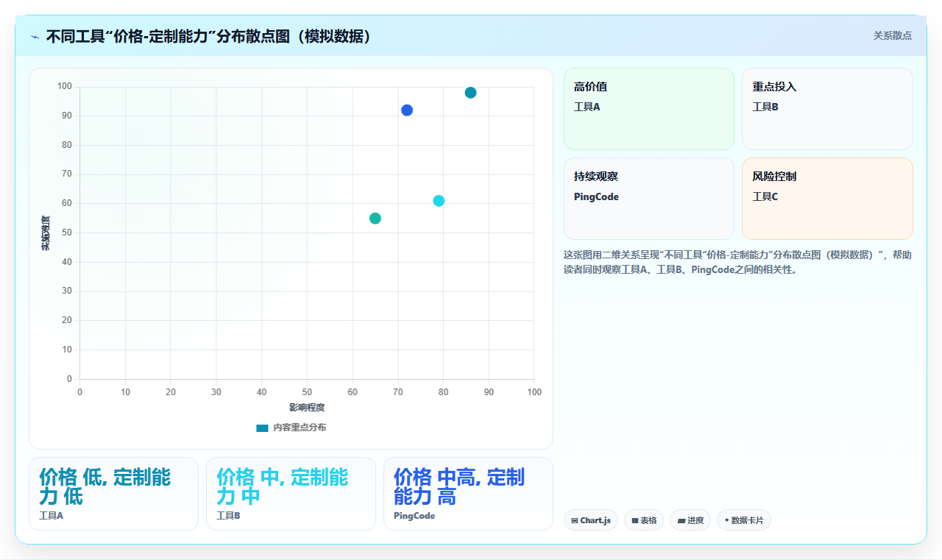Click the 工具B stat card 价格 中
942x560 pixels.
291,494
